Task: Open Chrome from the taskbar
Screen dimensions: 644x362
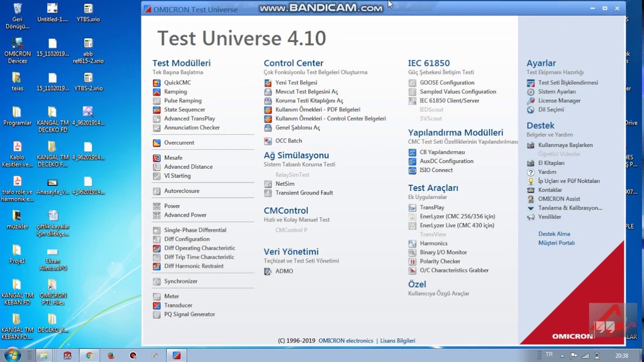Action: coord(89,355)
